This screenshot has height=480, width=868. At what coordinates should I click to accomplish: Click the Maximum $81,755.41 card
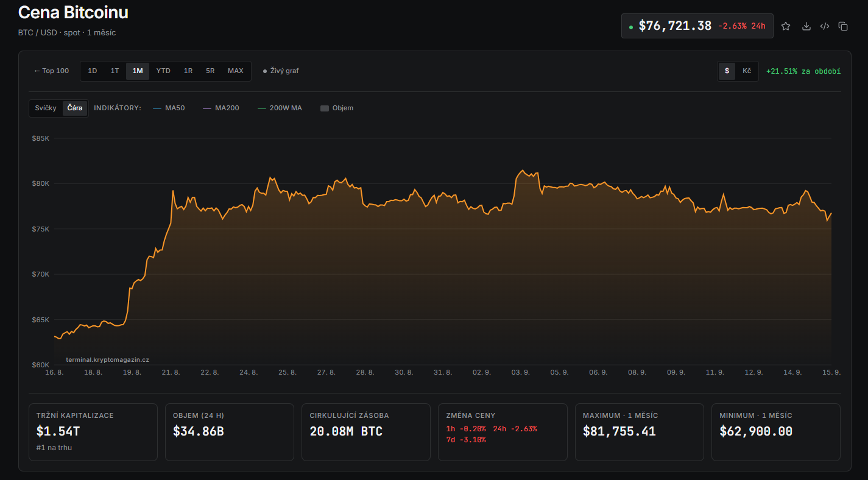(640, 432)
